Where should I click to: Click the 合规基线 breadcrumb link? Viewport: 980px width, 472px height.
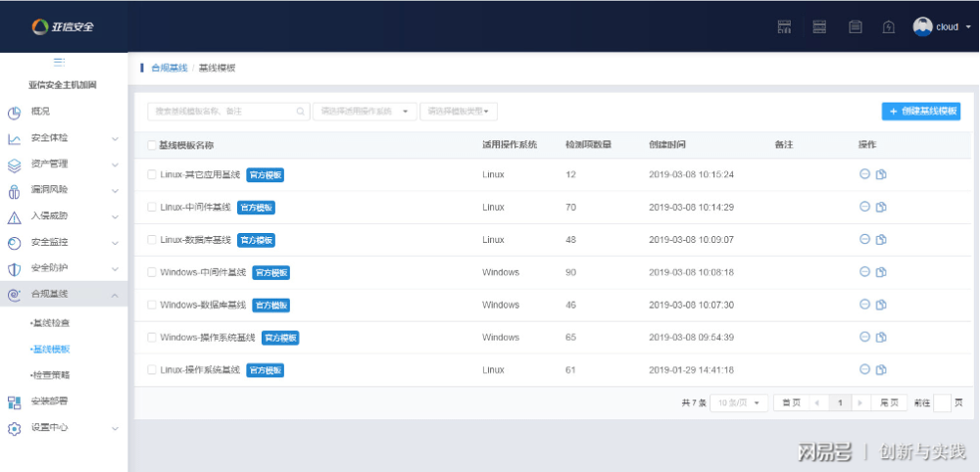click(169, 69)
